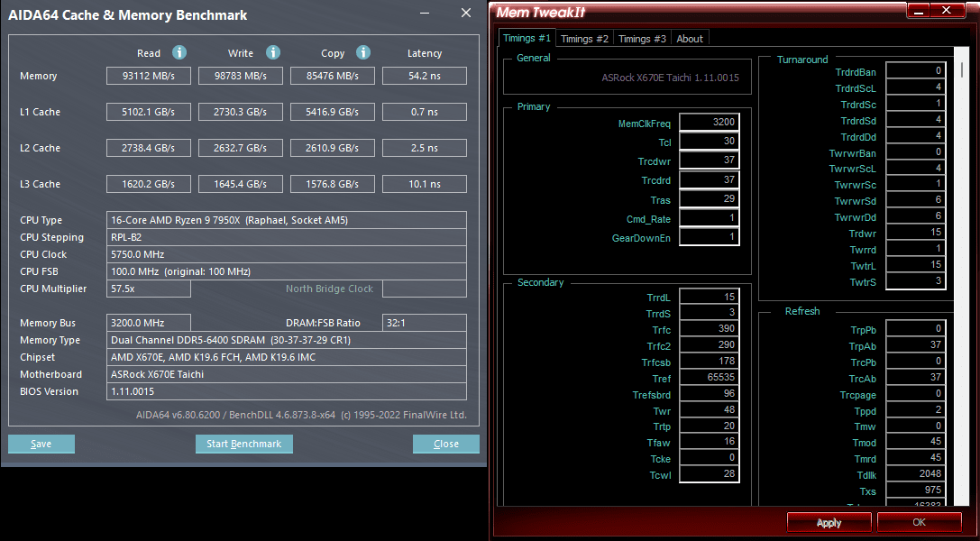Apply the Mem TweakIt timings
The height and width of the screenshot is (541, 980).
click(829, 522)
